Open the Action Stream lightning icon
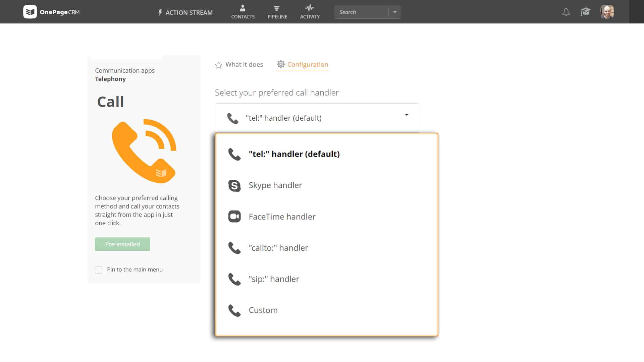644x362 pixels. (x=160, y=12)
